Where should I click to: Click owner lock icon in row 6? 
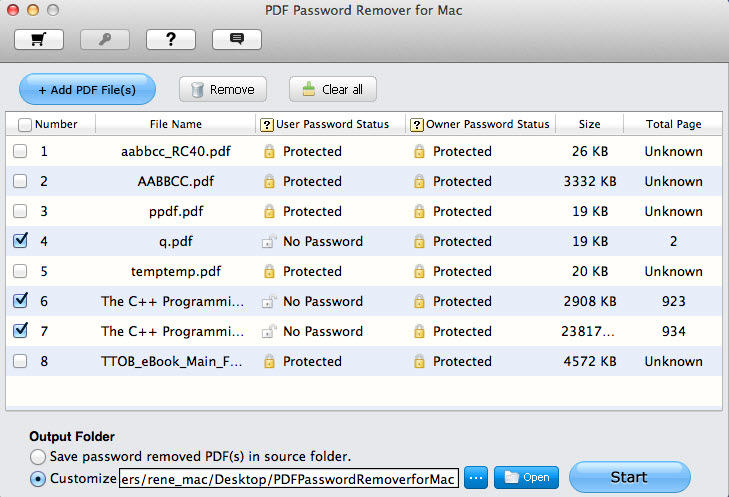tap(419, 301)
